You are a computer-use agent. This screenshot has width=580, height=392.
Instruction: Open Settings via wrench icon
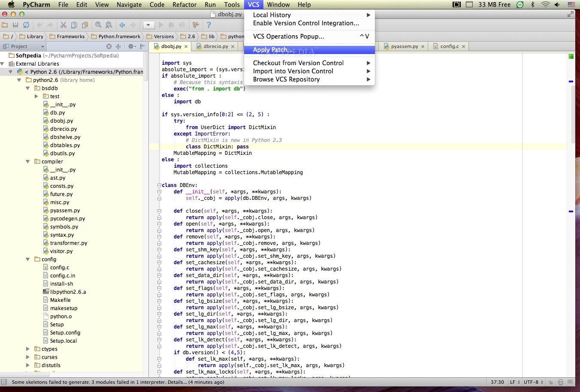[x=196, y=25]
